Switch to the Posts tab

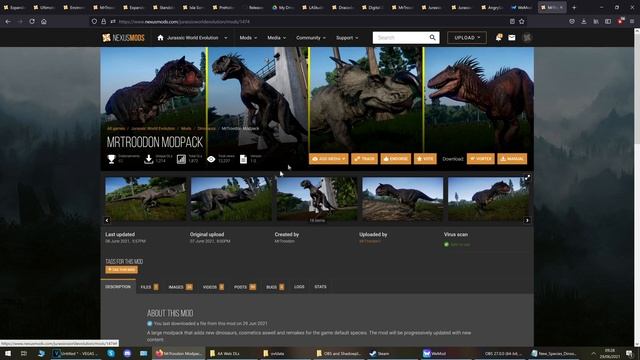245,287
